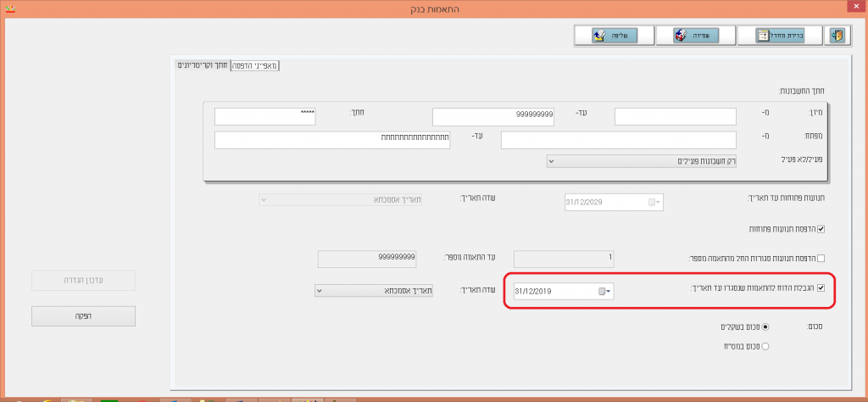Screen dimensions: 868x402
Task: Open the רק חשבונות פעילים dropdown
Action: point(642,161)
